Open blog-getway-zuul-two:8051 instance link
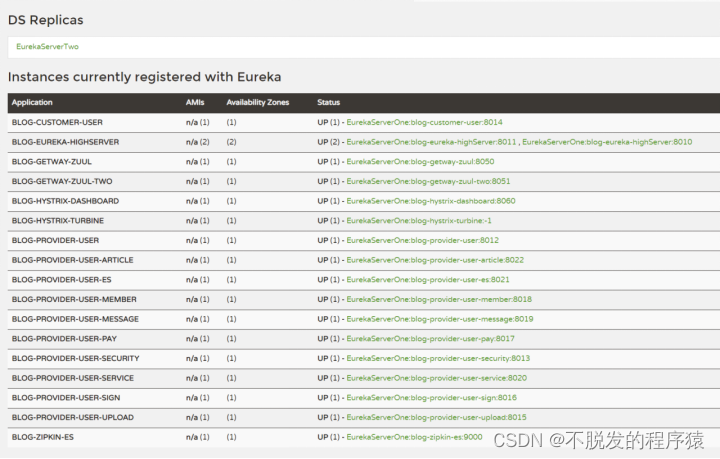 click(428, 181)
